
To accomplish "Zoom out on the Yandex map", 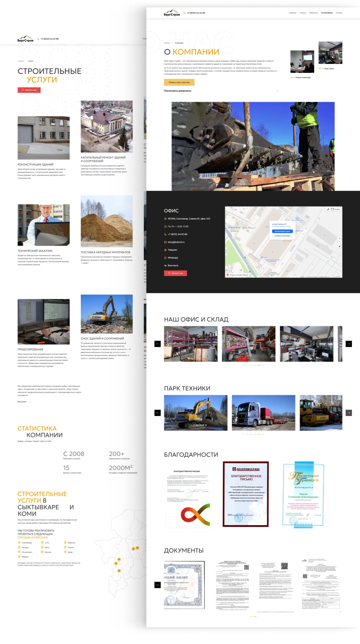I will pyautogui.click(x=339, y=242).
